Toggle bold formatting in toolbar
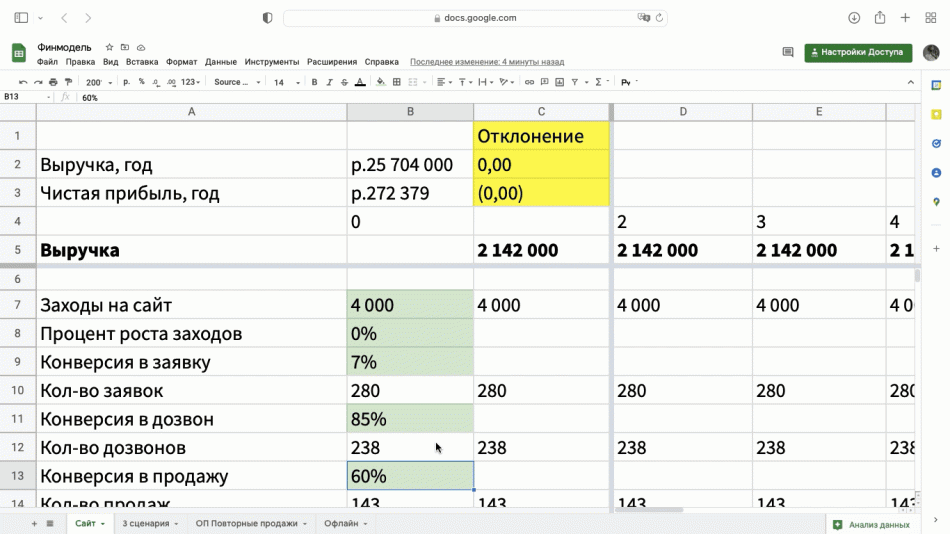Screen dimensions: 950x534 [x=314, y=82]
